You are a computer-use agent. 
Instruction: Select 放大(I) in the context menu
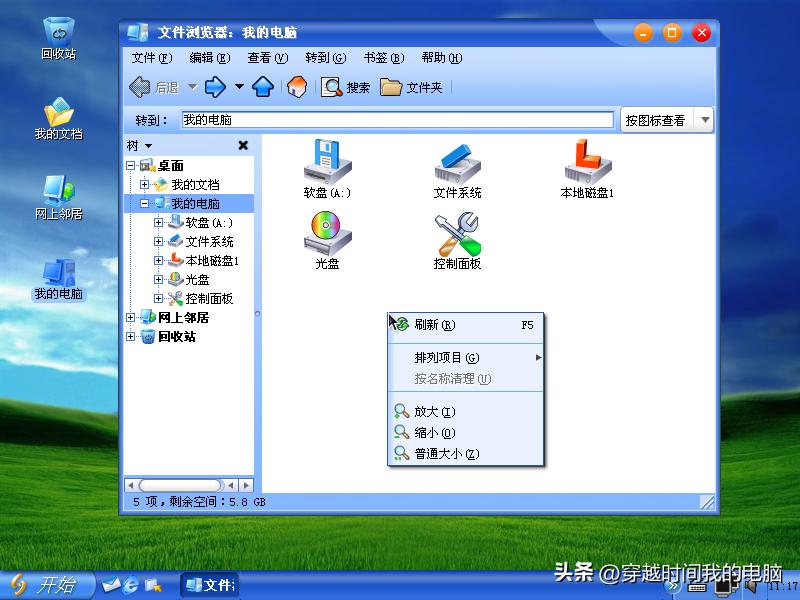pyautogui.click(x=430, y=411)
